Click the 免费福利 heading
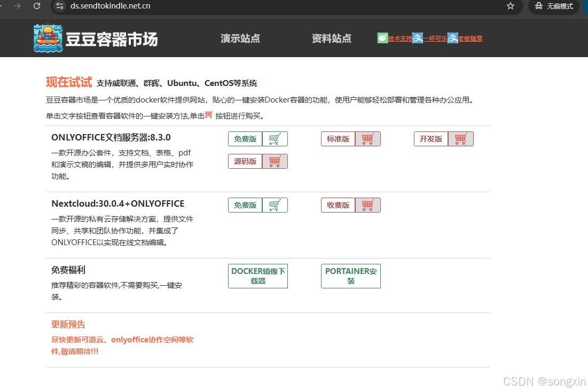This screenshot has height=392, width=588. pyautogui.click(x=68, y=270)
